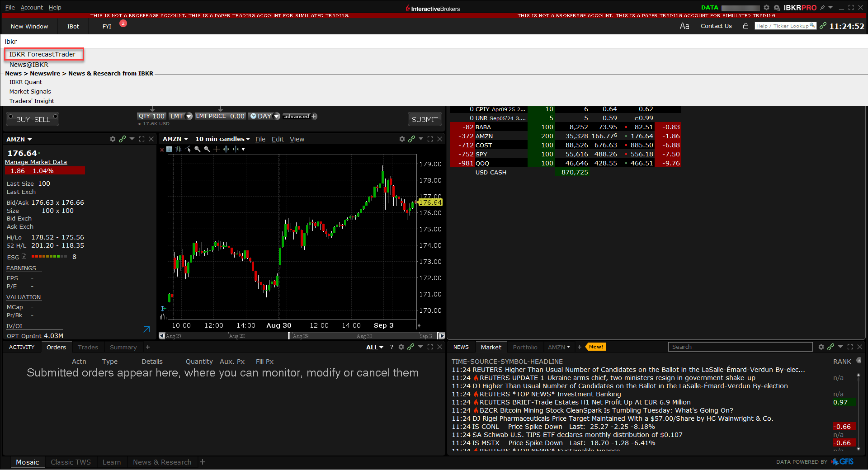
Task: Click the first magnifier zoom icon on chart
Action: pyautogui.click(x=198, y=149)
